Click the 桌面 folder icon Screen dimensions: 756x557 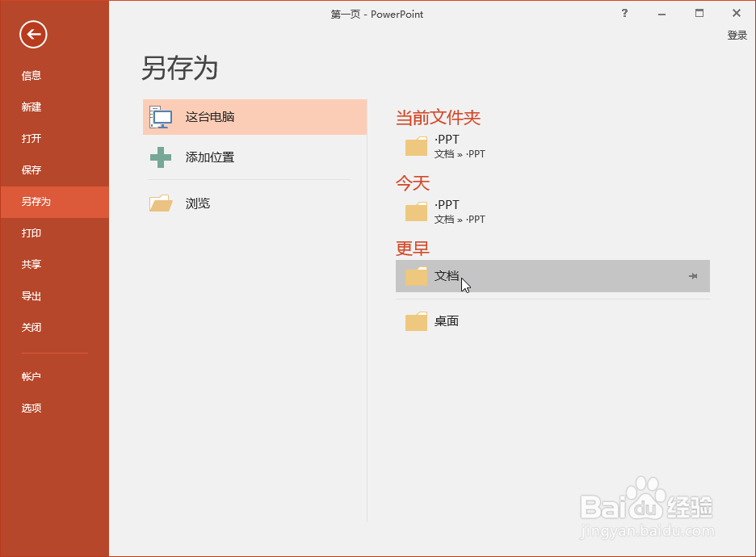tap(416, 321)
